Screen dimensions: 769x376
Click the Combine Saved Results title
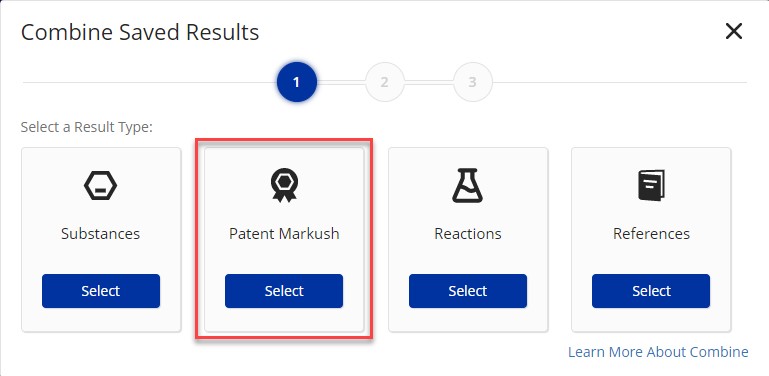[x=140, y=32]
